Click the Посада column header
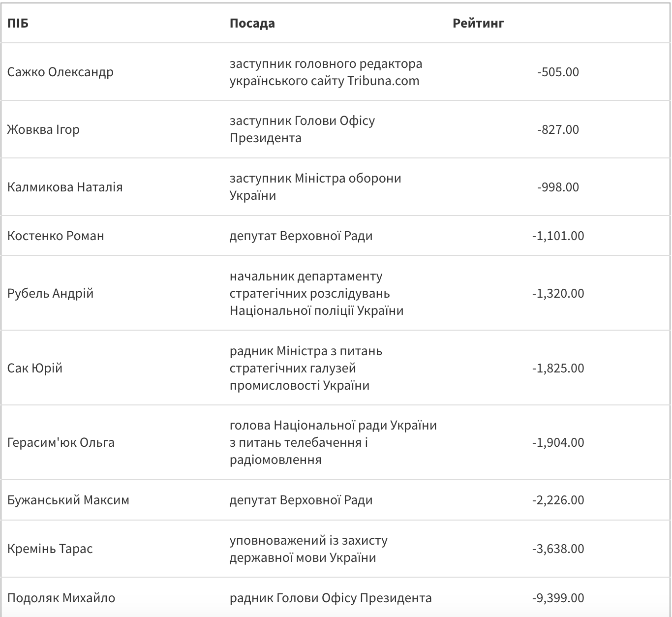The height and width of the screenshot is (617, 672). (x=252, y=23)
